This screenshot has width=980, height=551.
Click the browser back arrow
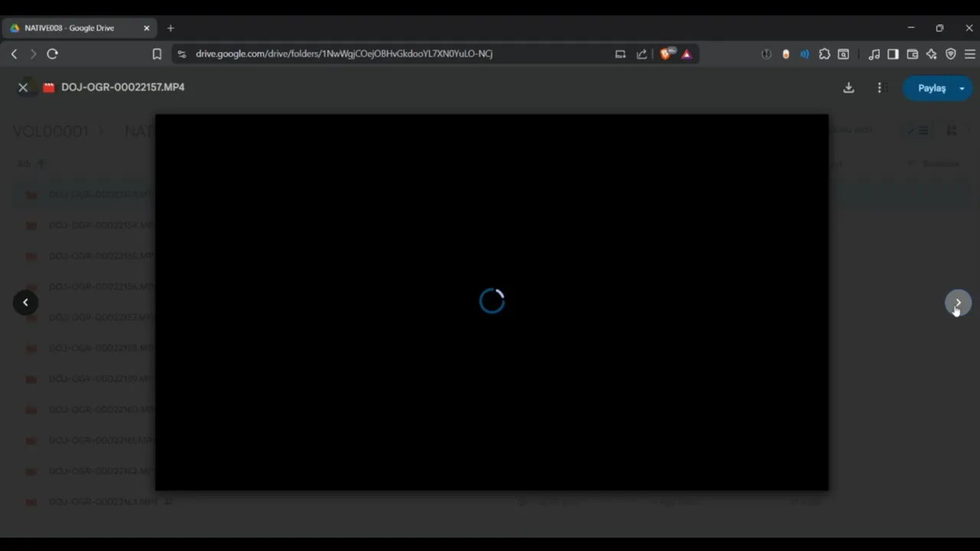pos(14,54)
